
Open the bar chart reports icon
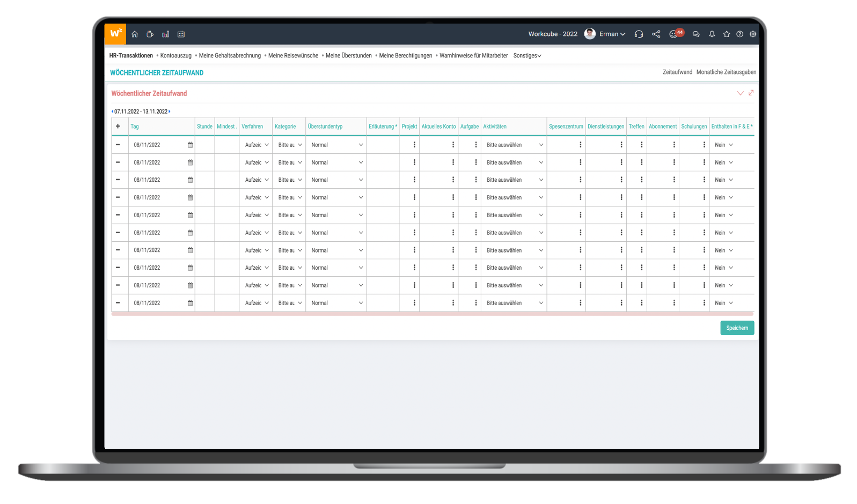pyautogui.click(x=166, y=34)
